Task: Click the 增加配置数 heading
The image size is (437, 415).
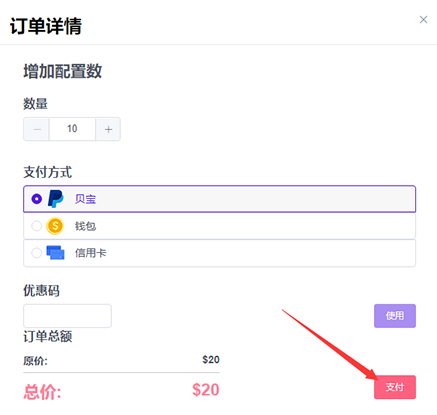Action: [62, 71]
